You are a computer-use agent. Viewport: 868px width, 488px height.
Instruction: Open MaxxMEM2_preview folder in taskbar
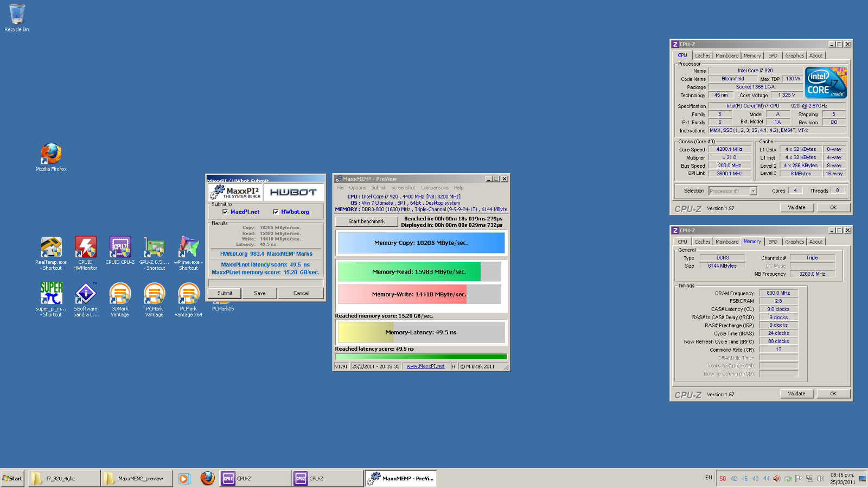[x=137, y=479]
